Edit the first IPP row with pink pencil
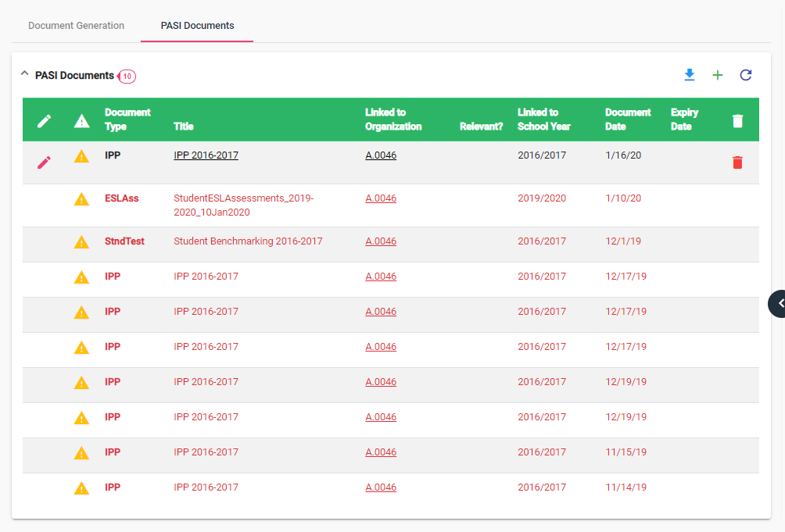785x532 pixels. point(45,162)
